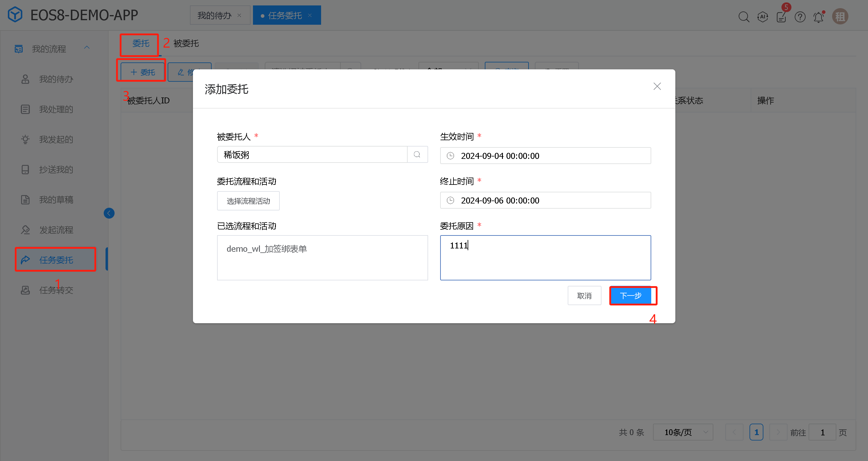Click into the 委托原因 text area

click(x=545, y=258)
